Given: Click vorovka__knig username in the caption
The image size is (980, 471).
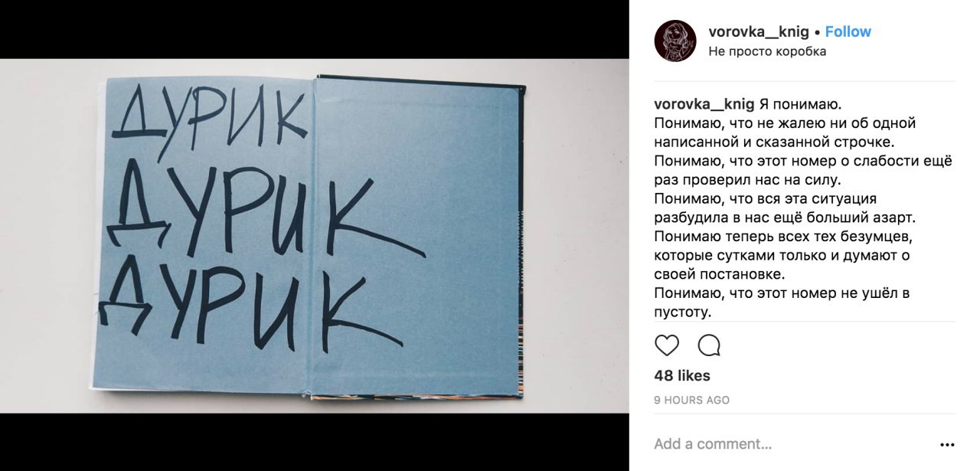Looking at the screenshot, I should pyautogui.click(x=704, y=103).
